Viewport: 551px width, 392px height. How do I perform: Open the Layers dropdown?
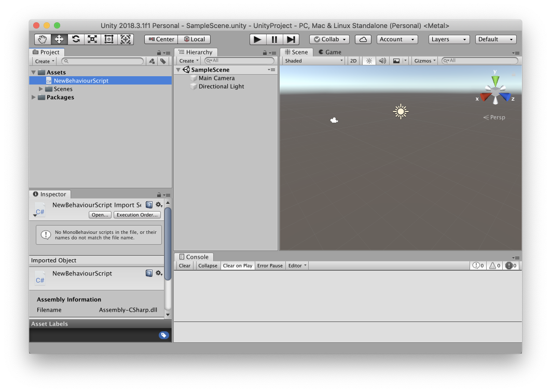point(449,39)
